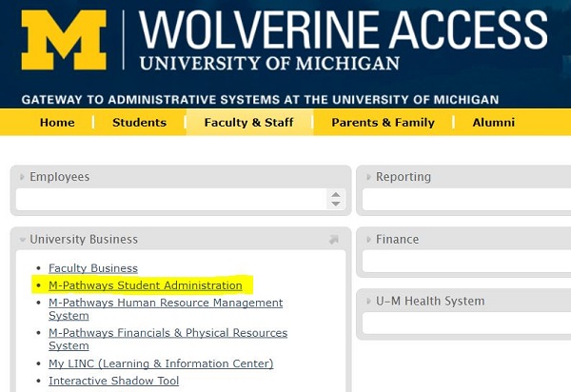
Task: Go to the Home tab
Action: [x=57, y=123]
